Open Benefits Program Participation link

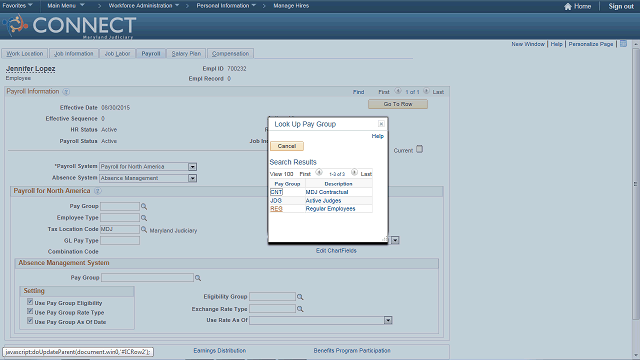pyautogui.click(x=352, y=351)
